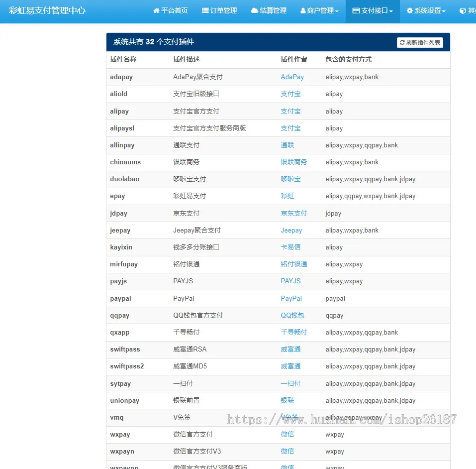Image resolution: width=476 pixels, height=469 pixels.
Task: Click the 威富通MD5 description text
Action: click(x=190, y=366)
